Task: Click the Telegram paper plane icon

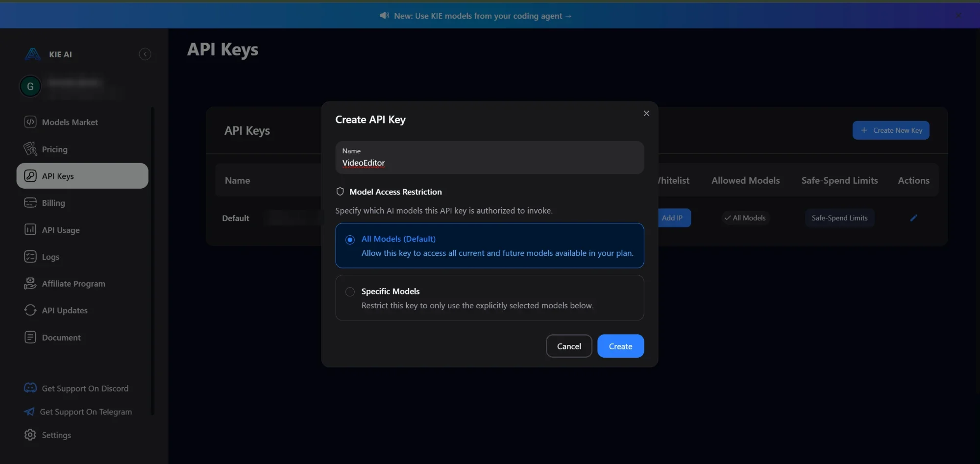Action: 29,412
